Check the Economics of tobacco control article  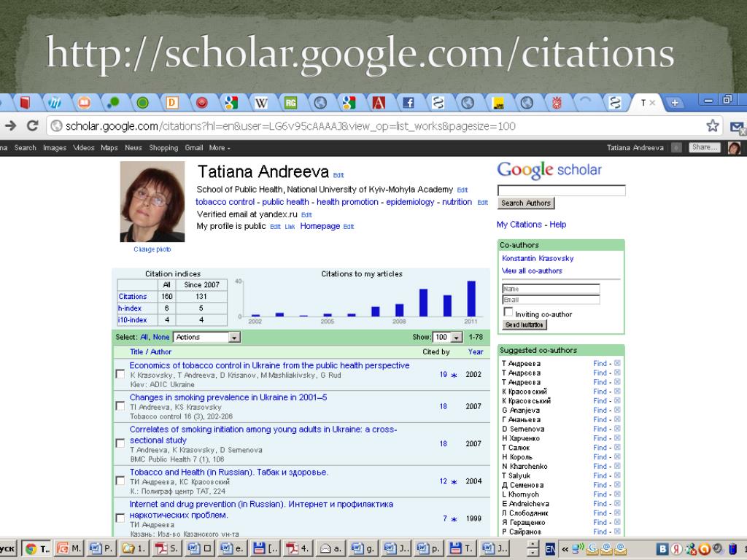coord(120,374)
